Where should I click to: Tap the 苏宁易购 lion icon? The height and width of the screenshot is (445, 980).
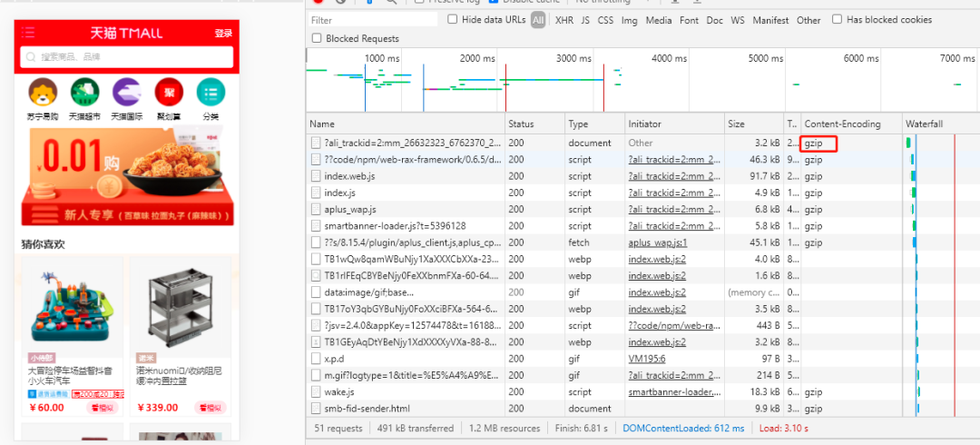click(43, 92)
